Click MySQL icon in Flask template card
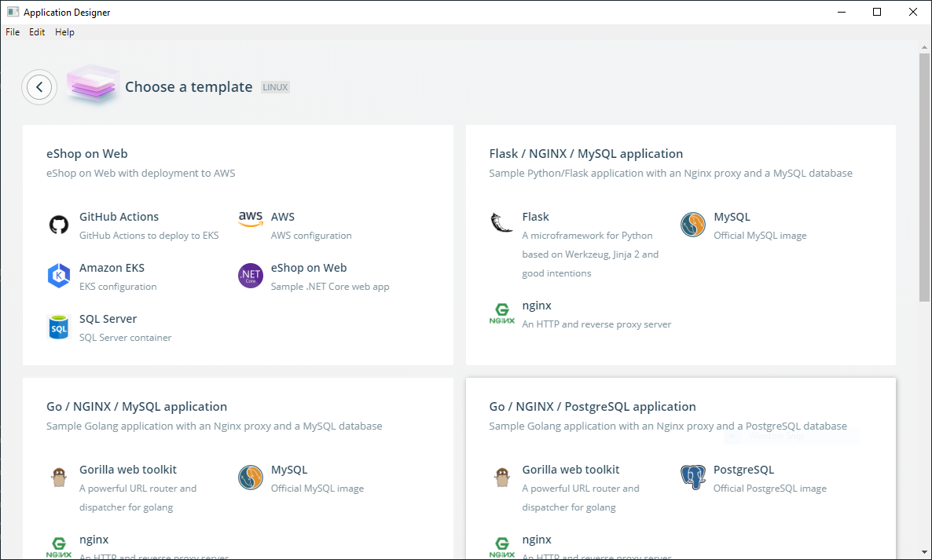This screenshot has height=560, width=932. coord(693,225)
